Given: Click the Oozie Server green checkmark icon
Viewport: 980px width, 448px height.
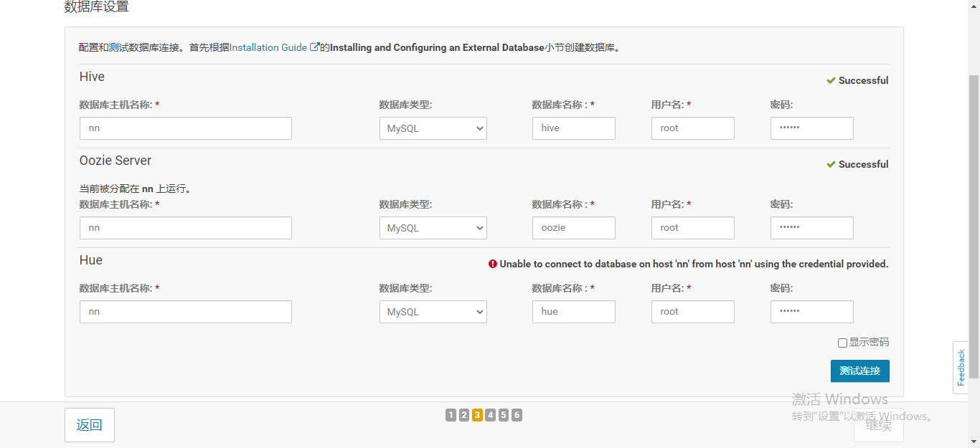Looking at the screenshot, I should [831, 164].
